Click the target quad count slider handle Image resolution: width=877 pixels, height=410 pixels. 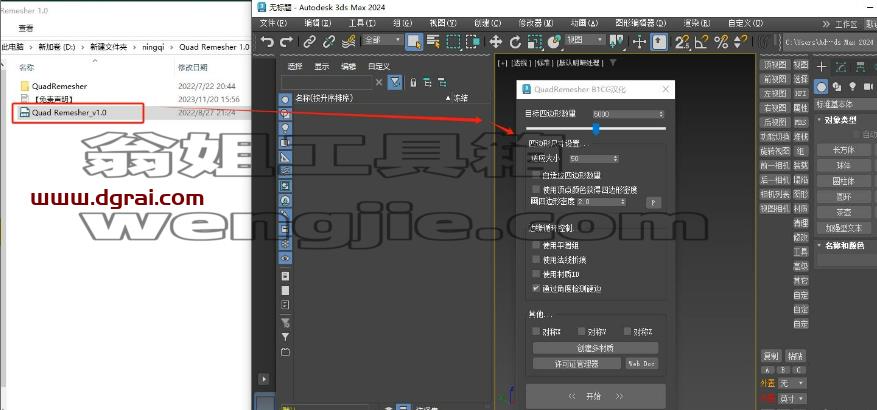(x=596, y=129)
